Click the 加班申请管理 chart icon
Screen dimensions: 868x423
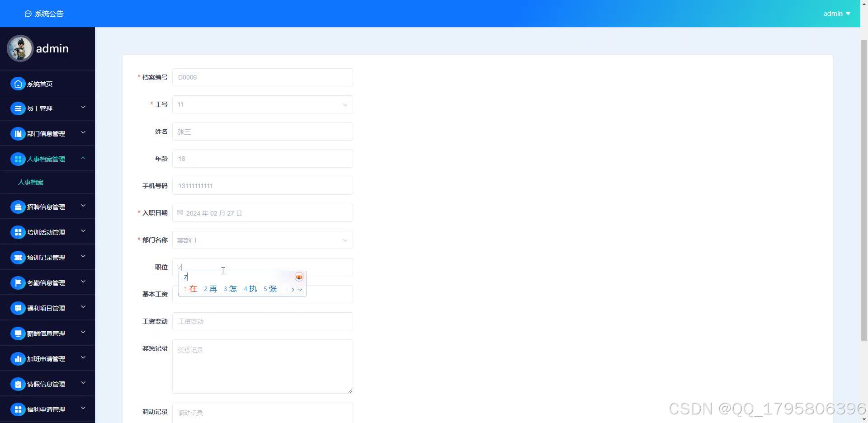[18, 359]
